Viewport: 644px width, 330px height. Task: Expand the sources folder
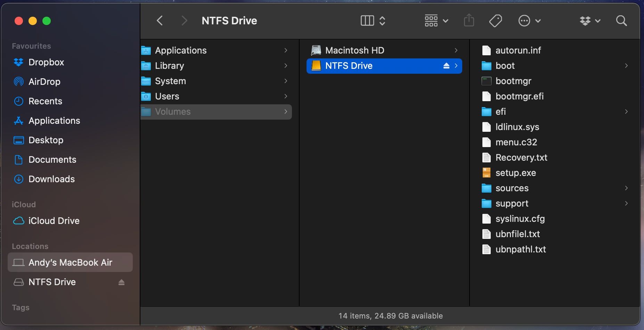627,188
